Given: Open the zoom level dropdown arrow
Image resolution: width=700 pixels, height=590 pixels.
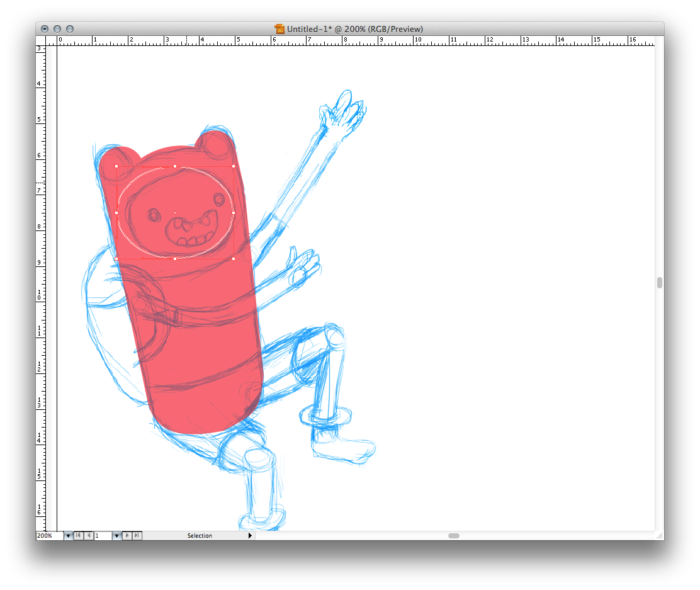Looking at the screenshot, I should (x=68, y=536).
